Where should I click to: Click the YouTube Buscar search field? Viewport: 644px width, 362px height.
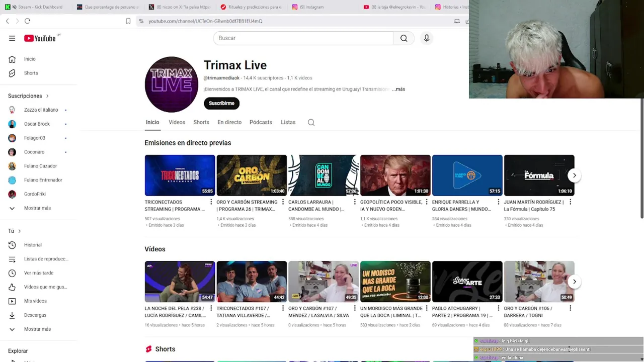point(303,38)
